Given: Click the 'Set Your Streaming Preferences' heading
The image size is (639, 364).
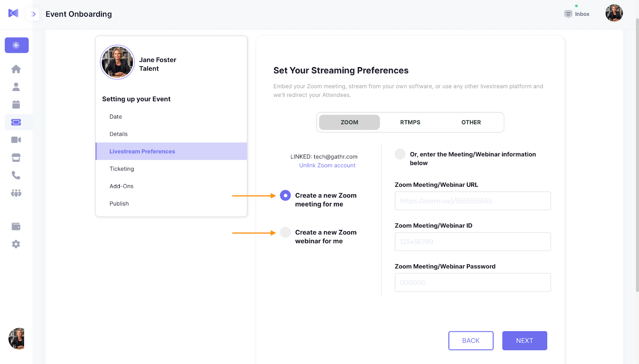Looking at the screenshot, I should (341, 70).
